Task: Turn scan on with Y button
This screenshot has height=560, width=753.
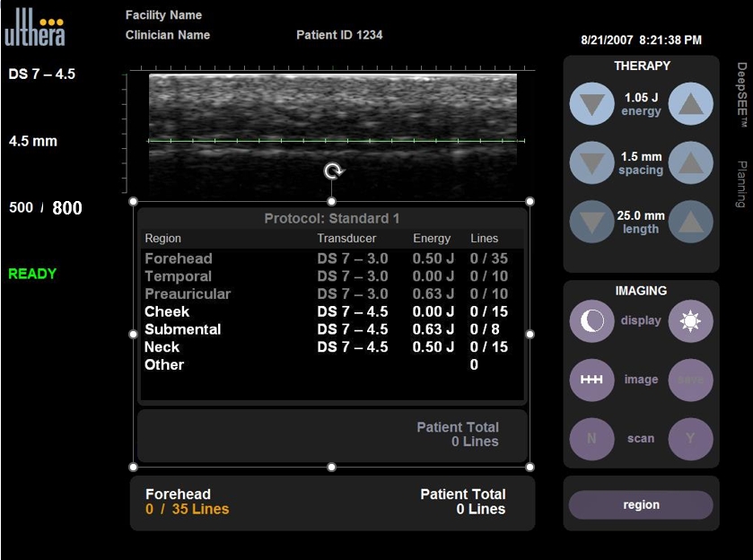Action: click(690, 439)
